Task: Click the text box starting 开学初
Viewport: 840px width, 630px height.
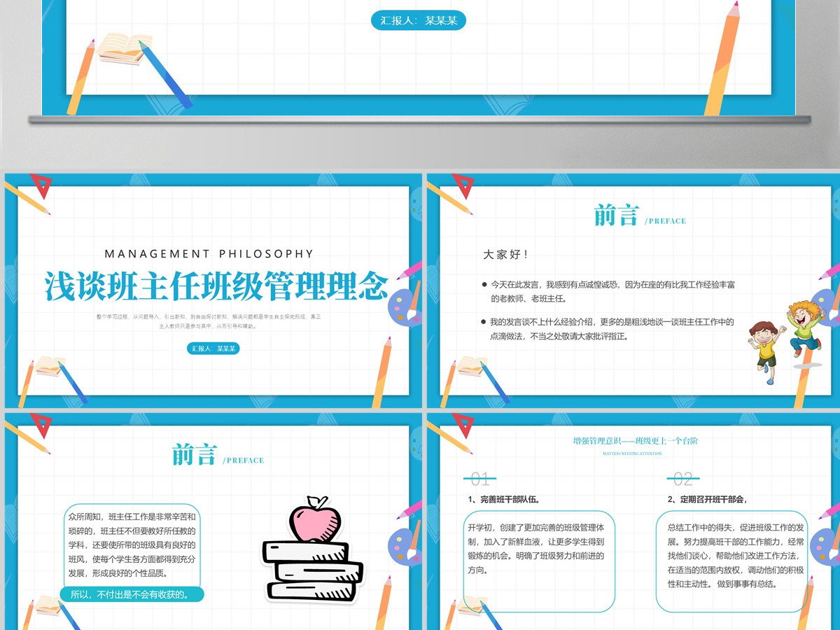Action: click(539, 561)
